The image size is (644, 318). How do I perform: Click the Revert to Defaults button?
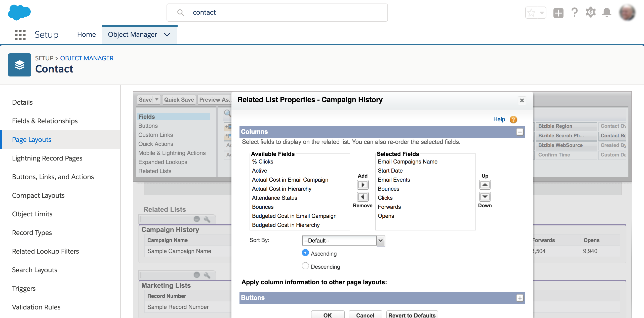pyautogui.click(x=411, y=316)
